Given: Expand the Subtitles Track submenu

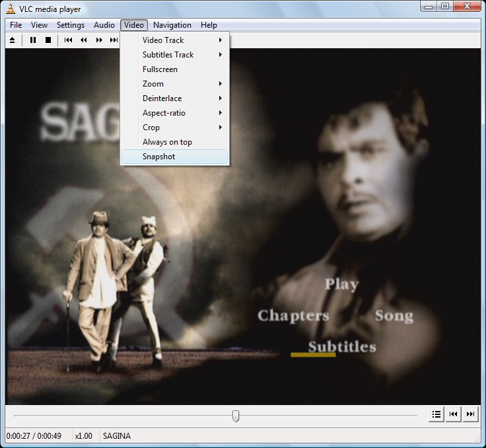Looking at the screenshot, I should [175, 55].
